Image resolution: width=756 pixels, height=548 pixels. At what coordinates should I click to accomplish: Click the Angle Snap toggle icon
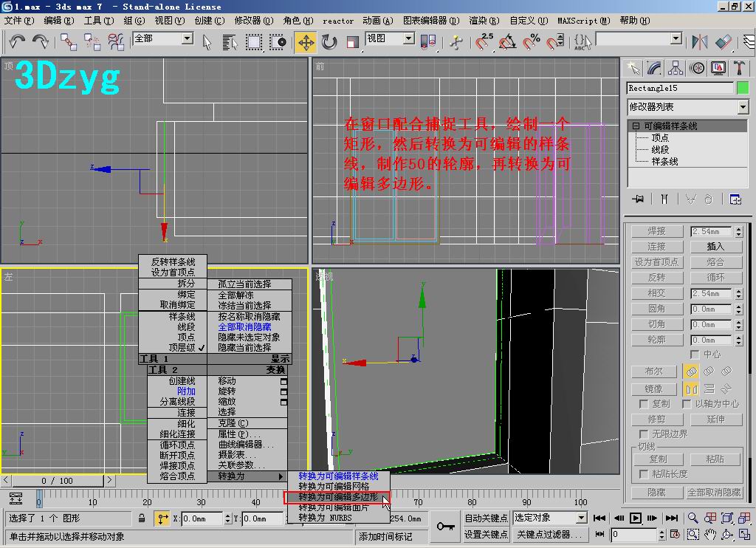[507, 41]
